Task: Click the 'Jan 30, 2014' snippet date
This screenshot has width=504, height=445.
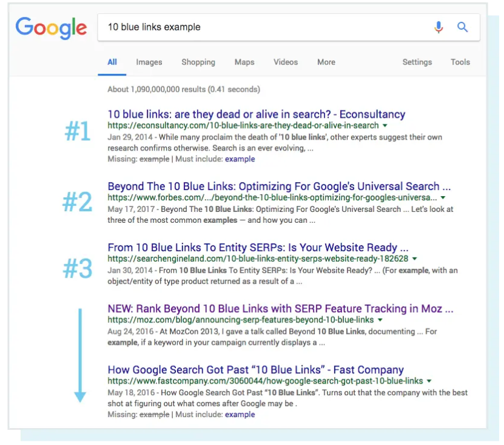Action: (x=130, y=270)
